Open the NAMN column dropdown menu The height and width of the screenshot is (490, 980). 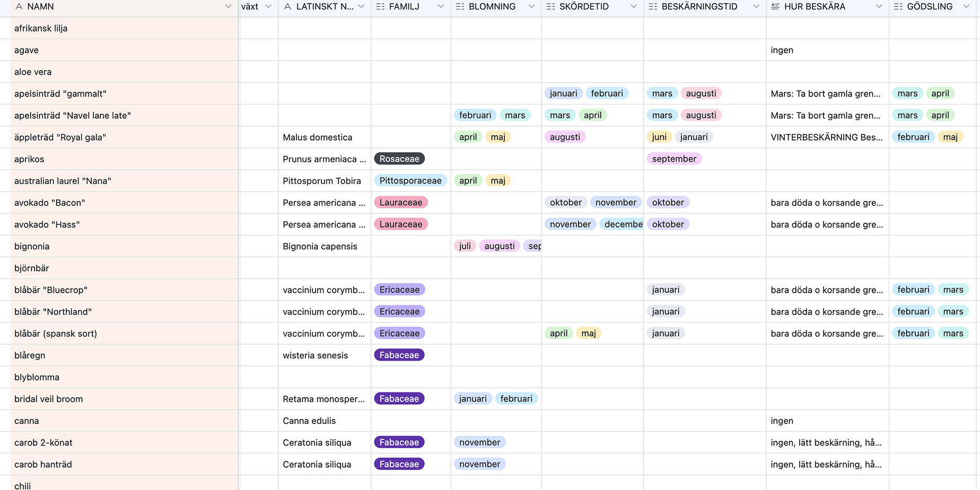[229, 6]
